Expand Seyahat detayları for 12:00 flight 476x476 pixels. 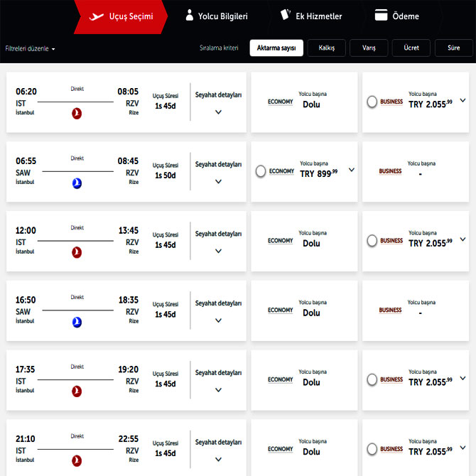click(218, 251)
